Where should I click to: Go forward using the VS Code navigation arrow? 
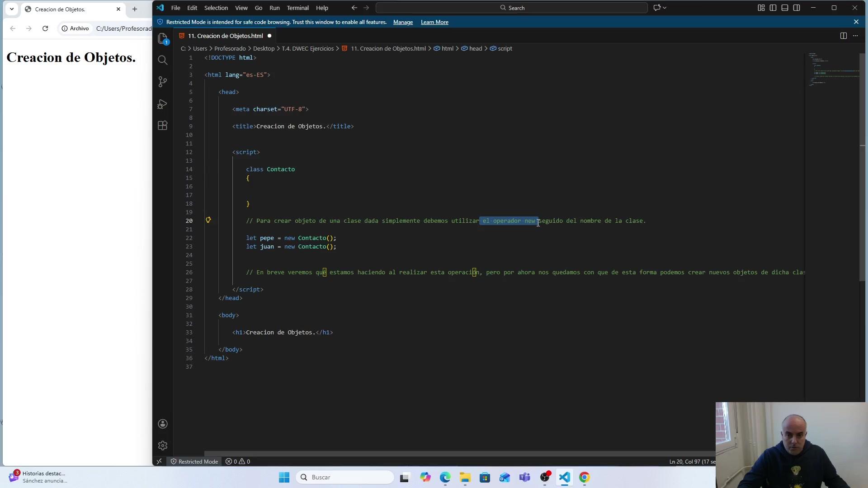click(366, 8)
